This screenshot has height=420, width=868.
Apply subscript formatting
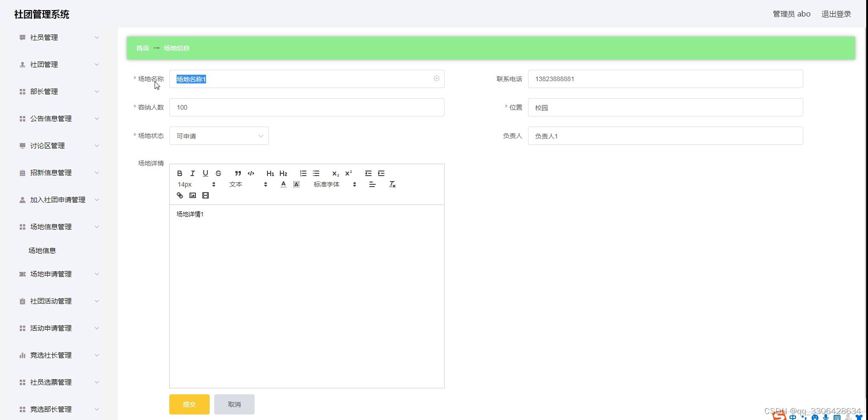(335, 173)
